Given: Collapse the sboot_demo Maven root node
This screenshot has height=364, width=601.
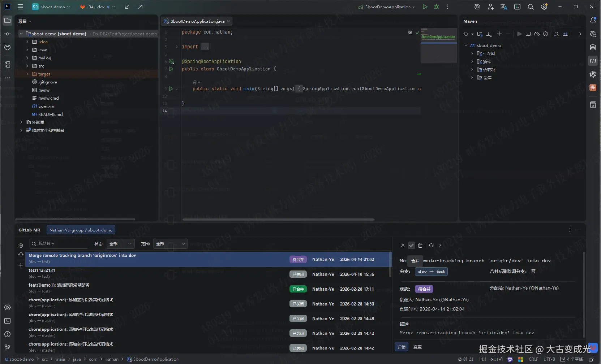Looking at the screenshot, I should pos(466,45).
